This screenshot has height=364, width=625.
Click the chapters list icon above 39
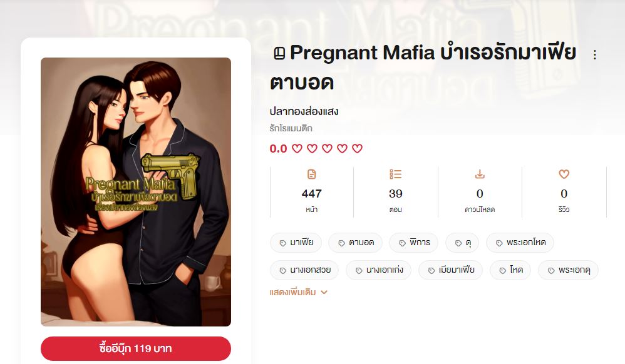(x=395, y=174)
